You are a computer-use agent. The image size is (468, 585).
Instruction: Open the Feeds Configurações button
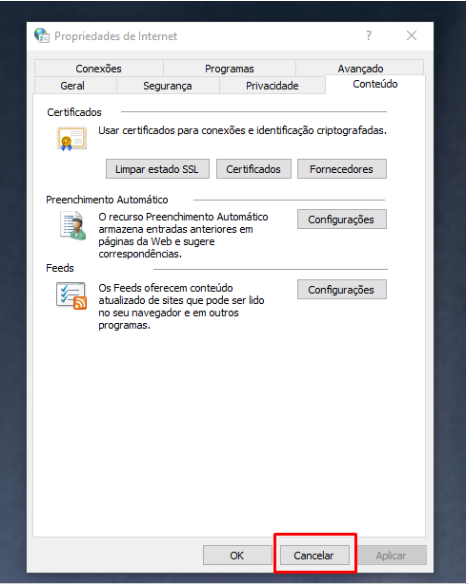pyautogui.click(x=341, y=290)
